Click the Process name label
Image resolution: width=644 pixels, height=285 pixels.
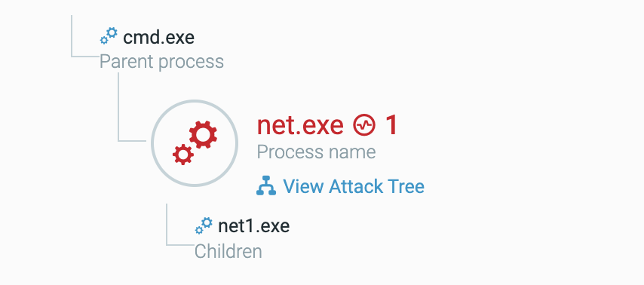(x=316, y=152)
